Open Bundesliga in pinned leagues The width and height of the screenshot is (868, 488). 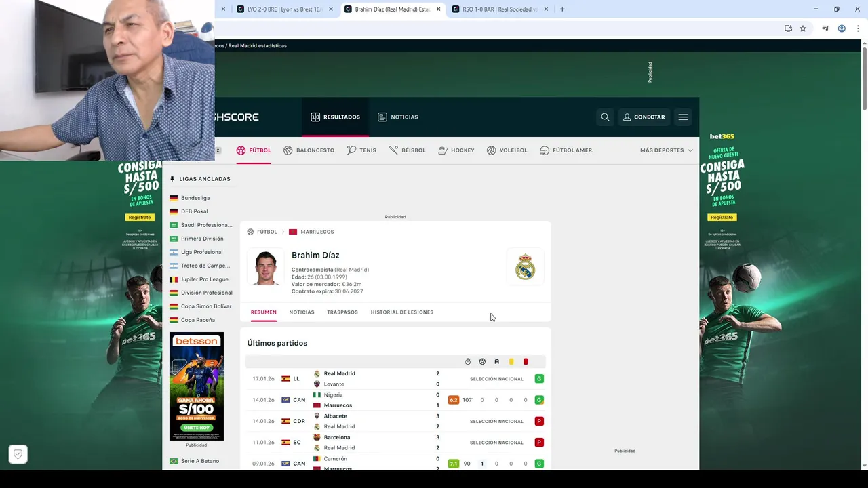195,198
